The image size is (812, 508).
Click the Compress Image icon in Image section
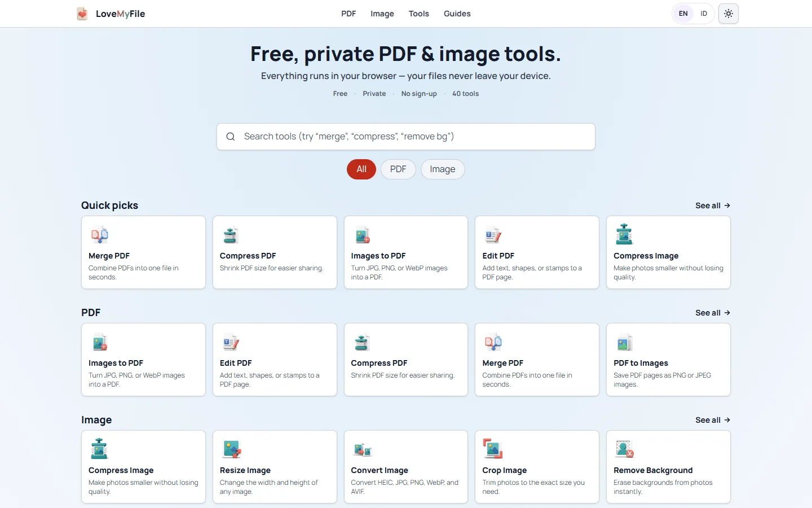99,449
